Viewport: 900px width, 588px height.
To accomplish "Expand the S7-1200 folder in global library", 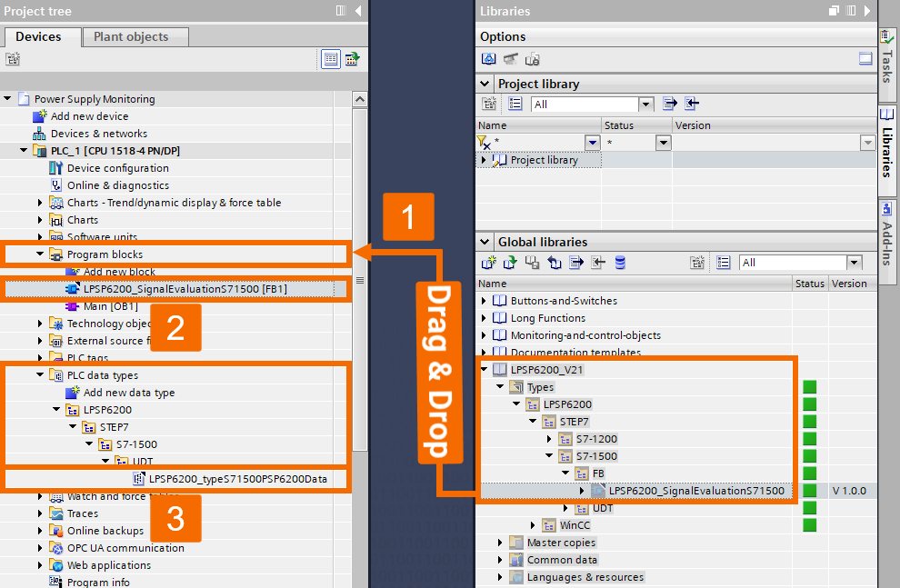I will [x=549, y=439].
